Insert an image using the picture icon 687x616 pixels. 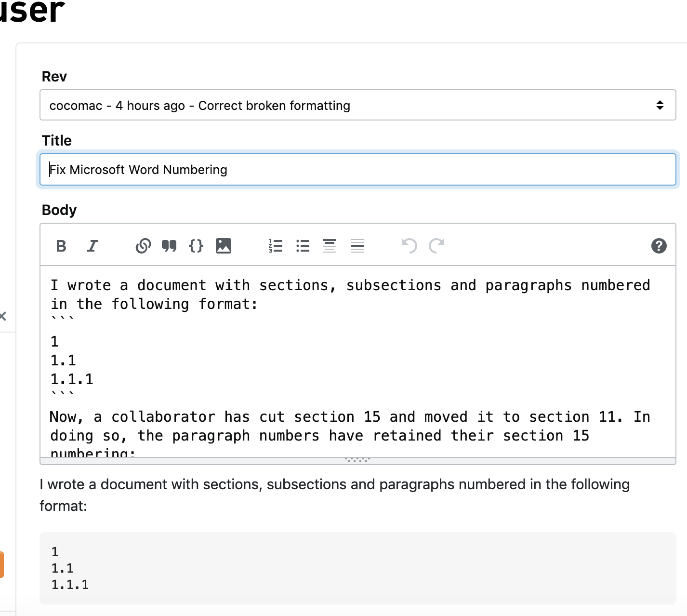coord(223,246)
